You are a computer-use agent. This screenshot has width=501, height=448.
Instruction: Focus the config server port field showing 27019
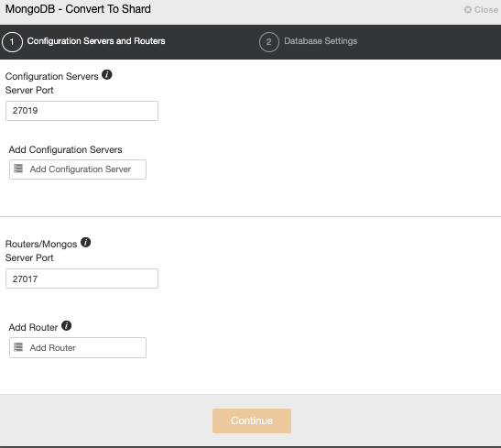(82, 111)
